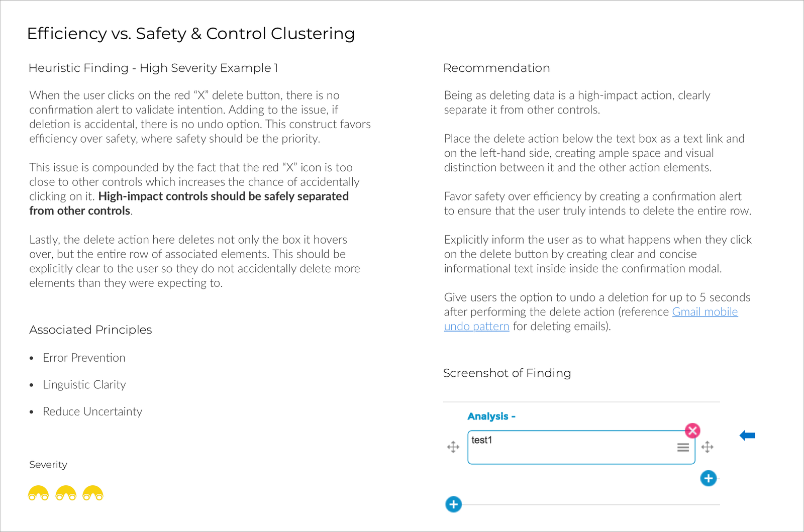Image resolution: width=804 pixels, height=532 pixels.
Task: Click the 'Screenshot of Finding' heading
Action: (x=507, y=373)
